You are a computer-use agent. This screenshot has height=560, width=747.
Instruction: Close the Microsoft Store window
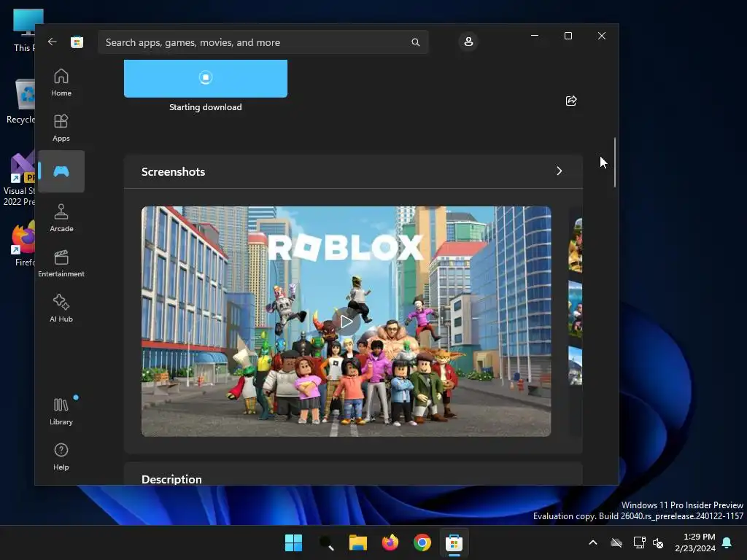pyautogui.click(x=602, y=36)
